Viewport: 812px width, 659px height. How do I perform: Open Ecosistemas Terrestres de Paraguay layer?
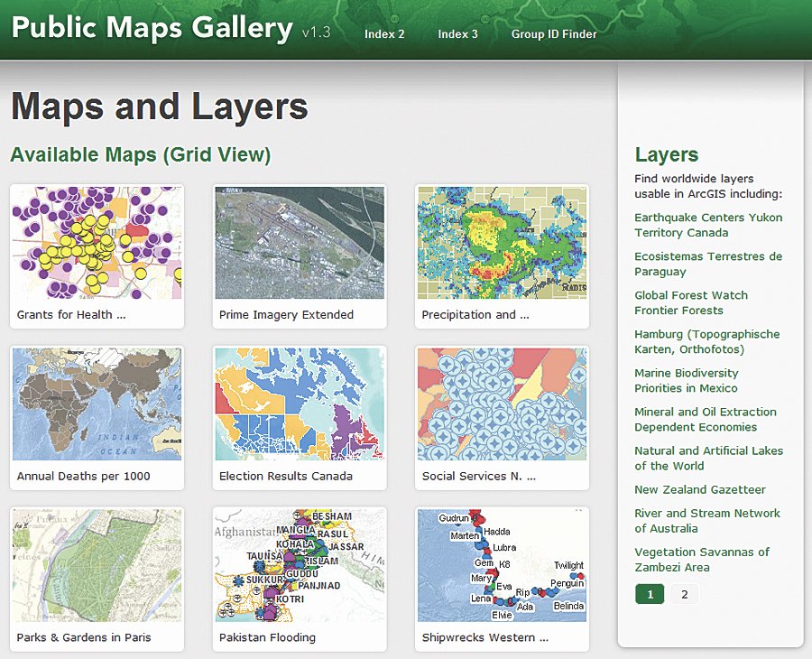pyautogui.click(x=708, y=264)
